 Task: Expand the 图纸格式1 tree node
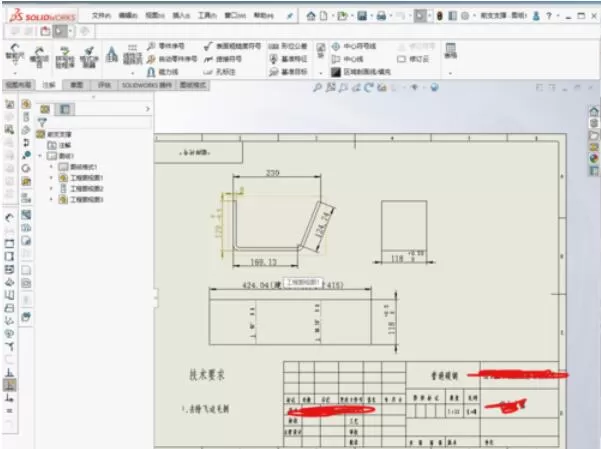pyautogui.click(x=51, y=167)
